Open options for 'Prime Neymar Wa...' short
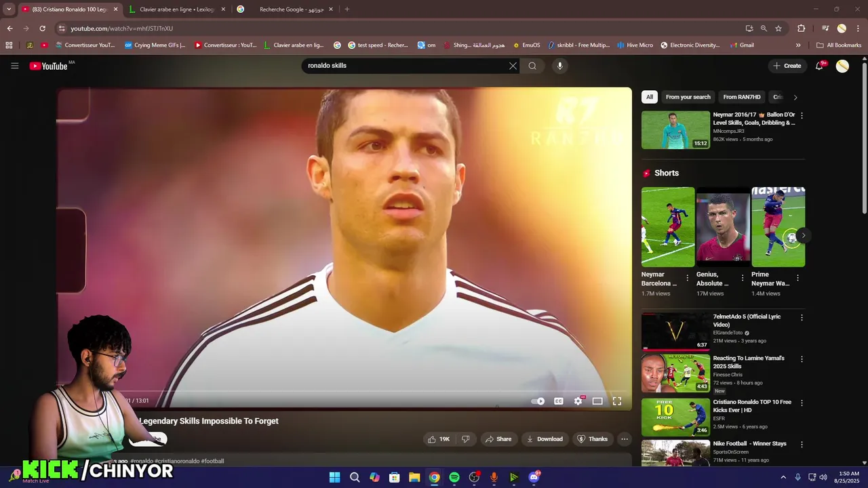This screenshot has width=868, height=488. pyautogui.click(x=797, y=278)
